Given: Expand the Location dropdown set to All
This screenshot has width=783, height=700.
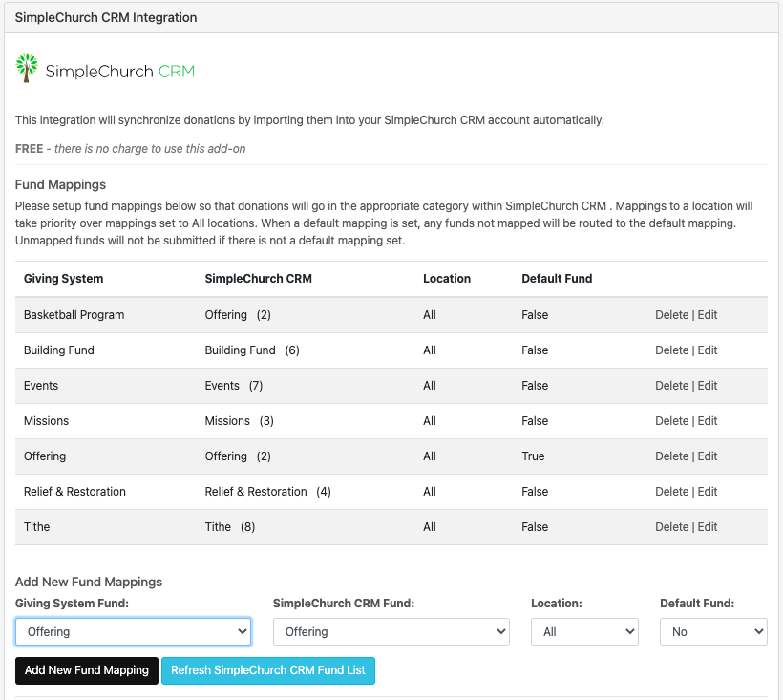Looking at the screenshot, I should tap(584, 631).
